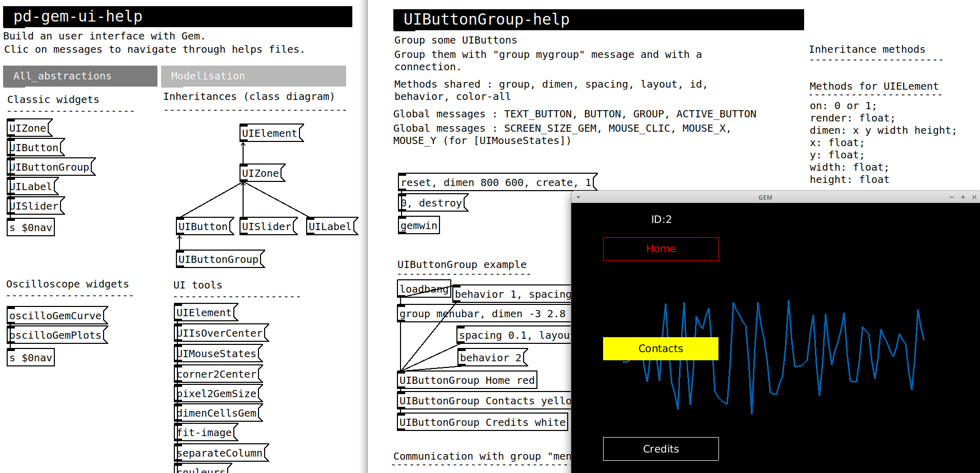The width and height of the screenshot is (980, 473).
Task: Select the pixel2GemSize message box
Action: [217, 394]
